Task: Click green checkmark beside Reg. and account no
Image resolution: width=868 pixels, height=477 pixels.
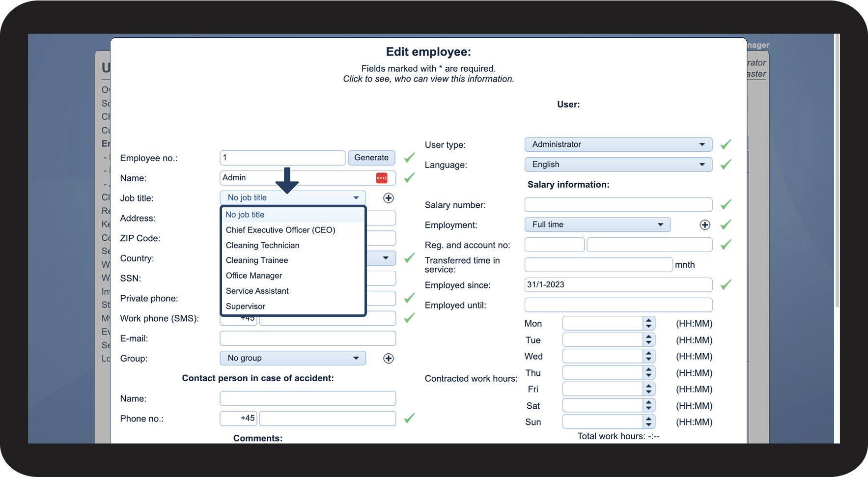Action: tap(726, 245)
